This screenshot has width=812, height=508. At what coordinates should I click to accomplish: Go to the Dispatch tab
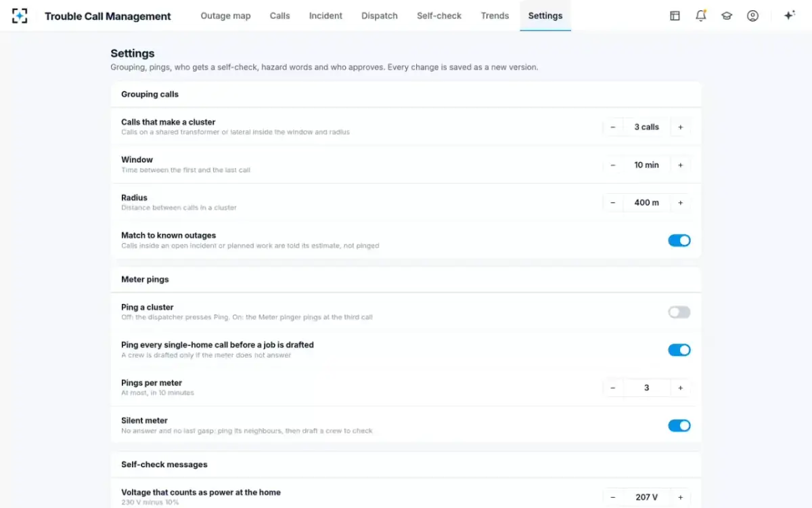tap(380, 16)
